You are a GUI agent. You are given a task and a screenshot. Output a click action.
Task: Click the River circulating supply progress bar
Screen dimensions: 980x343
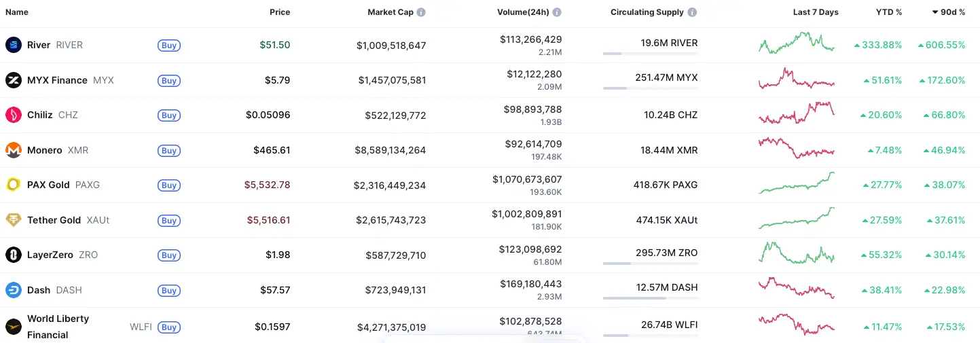[x=649, y=53]
